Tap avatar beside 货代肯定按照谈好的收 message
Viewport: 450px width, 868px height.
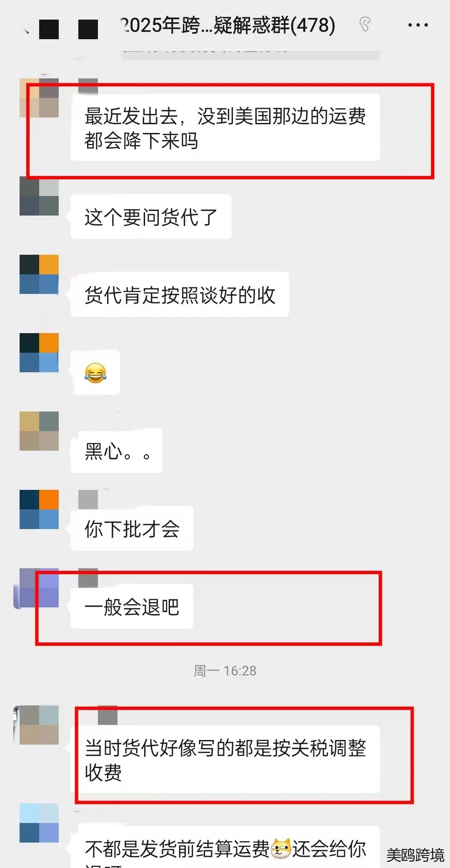(x=39, y=274)
